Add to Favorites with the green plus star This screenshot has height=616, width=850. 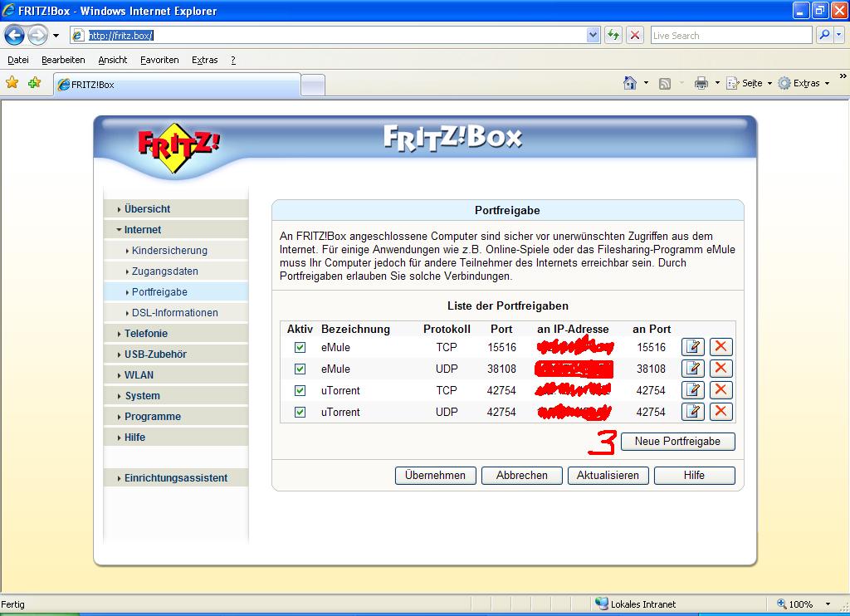tap(35, 83)
